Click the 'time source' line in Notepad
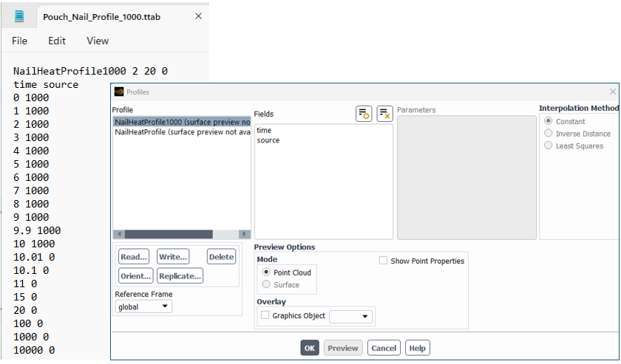 (46, 85)
